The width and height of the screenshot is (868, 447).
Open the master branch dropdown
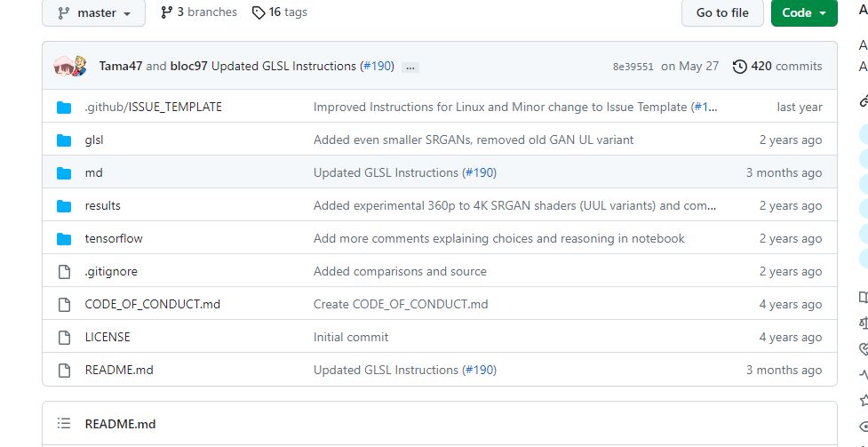pyautogui.click(x=93, y=12)
